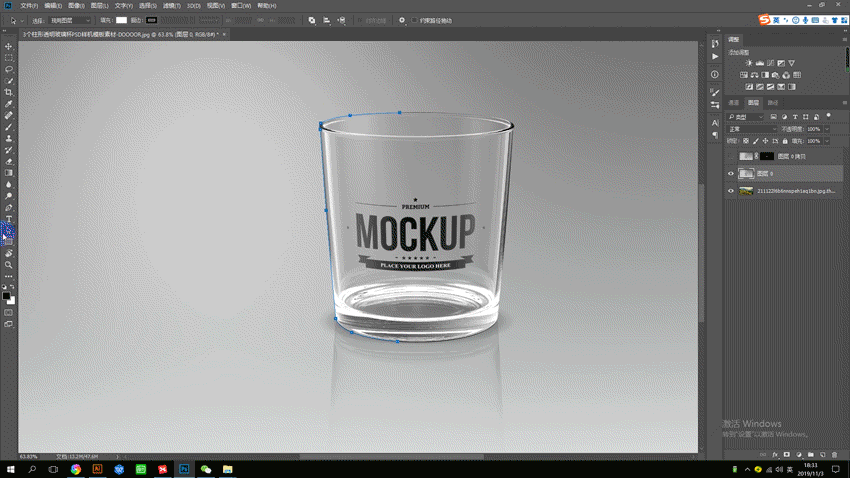This screenshot has height=478, width=850.
Task: Open path options gear icon
Action: click(402, 21)
